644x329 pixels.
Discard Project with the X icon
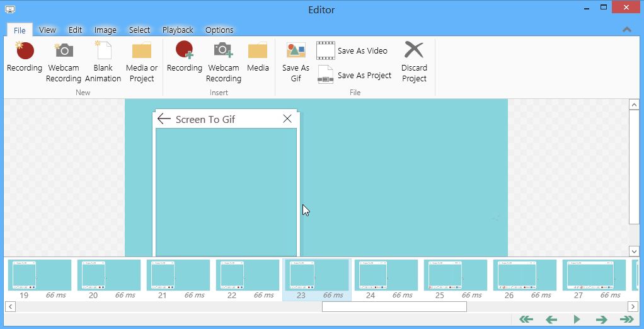pyautogui.click(x=414, y=62)
